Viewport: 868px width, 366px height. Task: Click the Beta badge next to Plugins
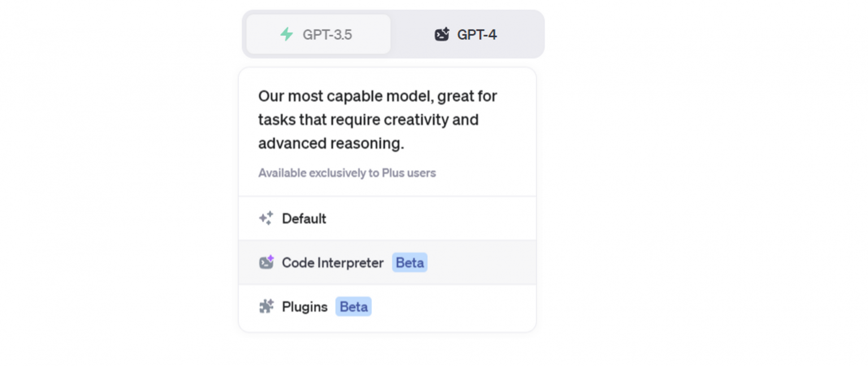pos(353,307)
